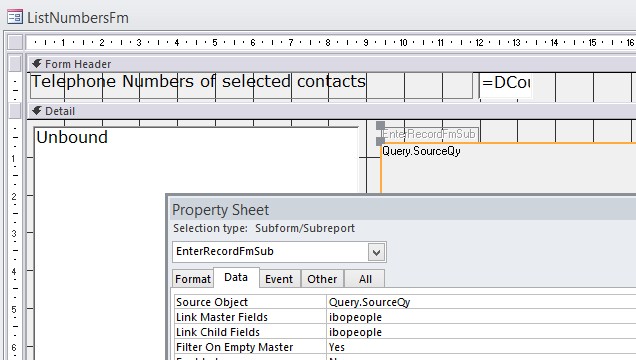The width and height of the screenshot is (636, 360).
Task: Switch to the All tab
Action: click(365, 279)
